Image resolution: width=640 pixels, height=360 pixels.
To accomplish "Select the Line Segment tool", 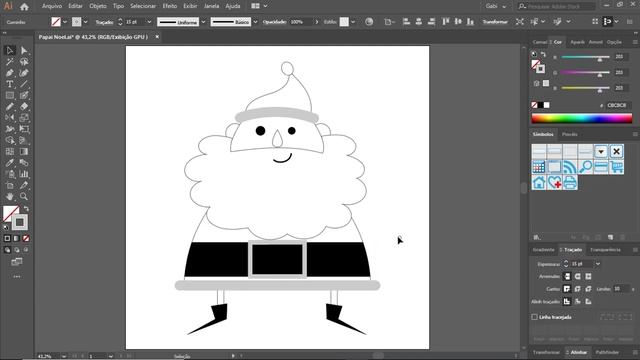I will [x=24, y=84].
